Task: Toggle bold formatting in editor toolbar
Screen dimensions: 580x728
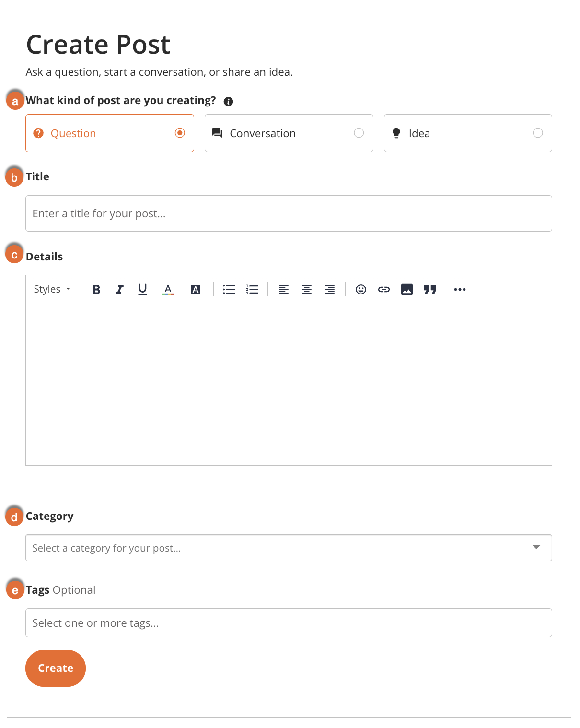Action: 96,289
